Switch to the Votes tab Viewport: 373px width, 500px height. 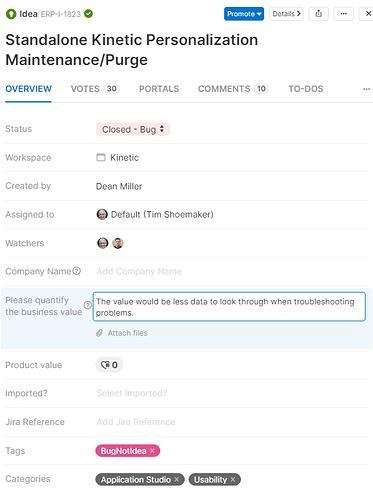pos(95,89)
